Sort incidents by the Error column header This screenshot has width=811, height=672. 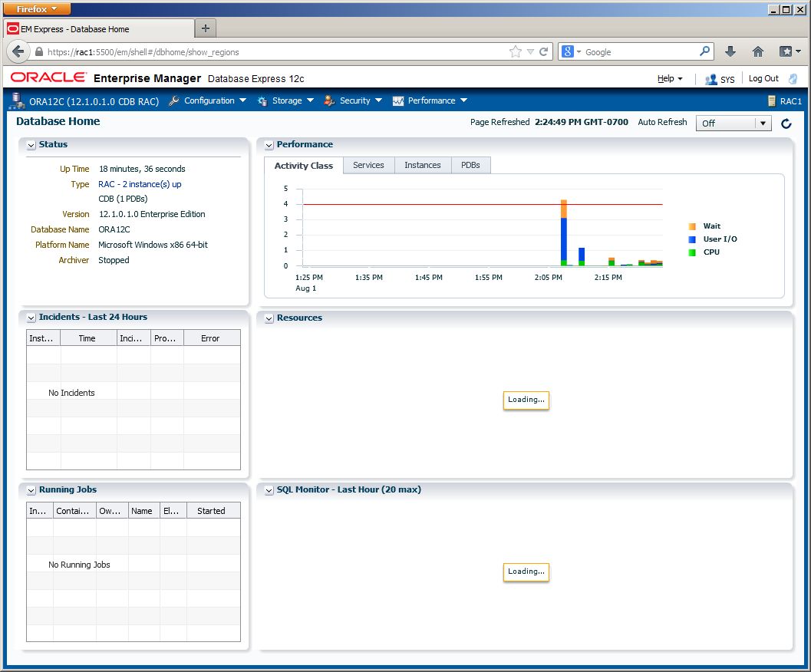tap(212, 338)
